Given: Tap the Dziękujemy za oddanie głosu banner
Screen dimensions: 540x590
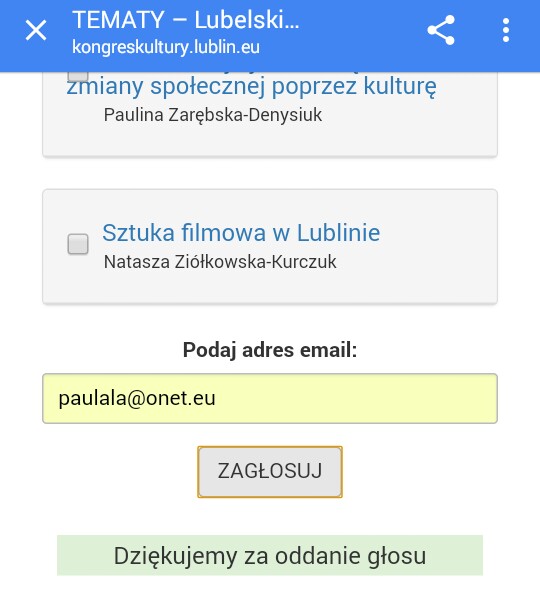Looking at the screenshot, I should 270,555.
